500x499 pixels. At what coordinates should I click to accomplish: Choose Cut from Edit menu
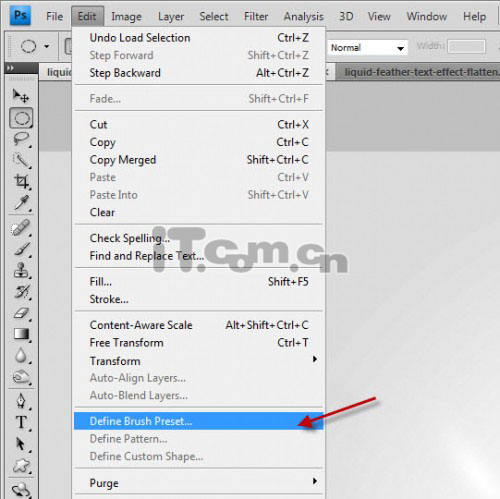[199, 125]
